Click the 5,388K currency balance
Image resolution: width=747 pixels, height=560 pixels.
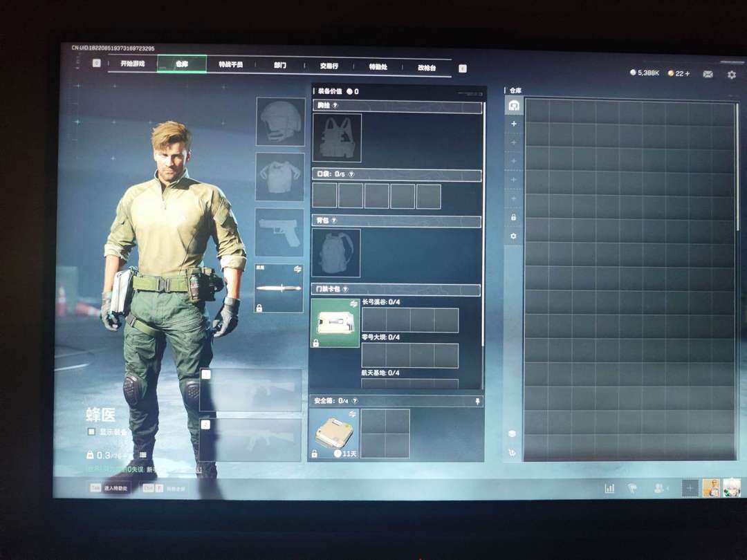(645, 73)
